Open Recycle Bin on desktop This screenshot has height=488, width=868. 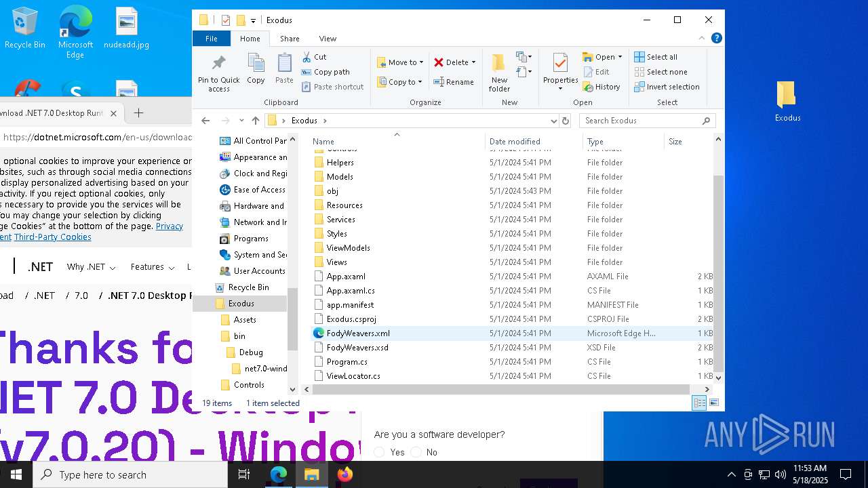(25, 28)
